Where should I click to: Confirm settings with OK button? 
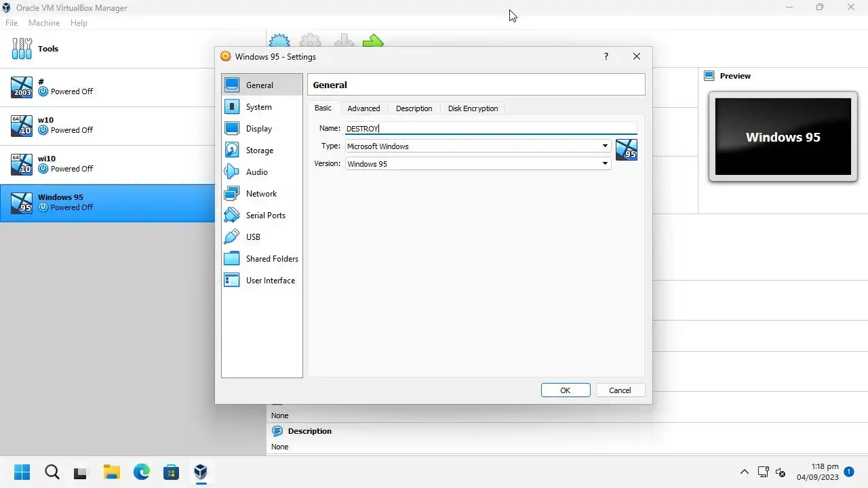[x=566, y=390]
